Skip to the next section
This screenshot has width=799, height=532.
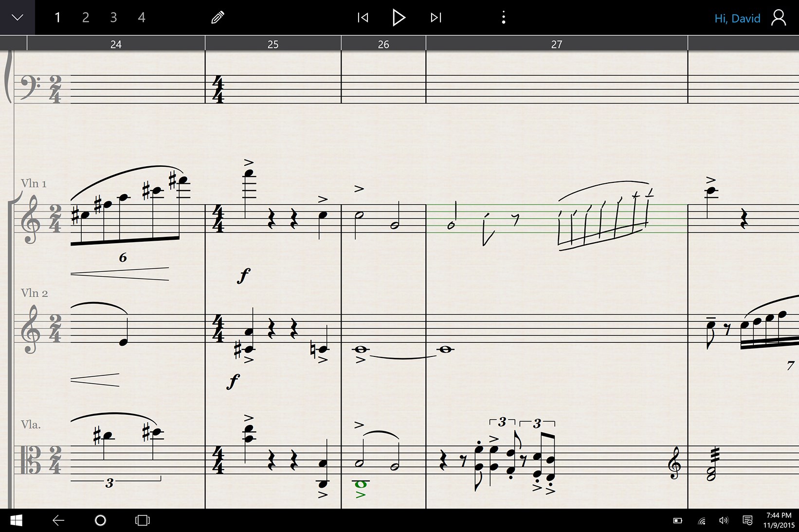436,18
